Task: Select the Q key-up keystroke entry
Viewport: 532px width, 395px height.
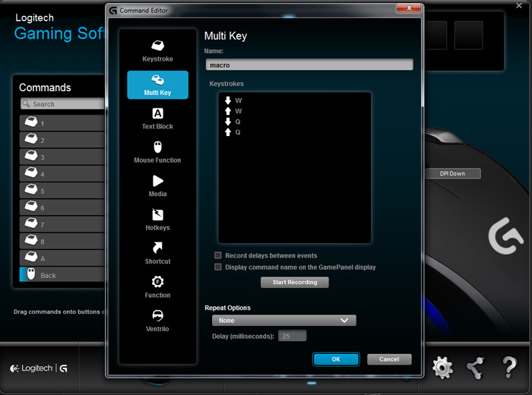Action: pyautogui.click(x=233, y=132)
